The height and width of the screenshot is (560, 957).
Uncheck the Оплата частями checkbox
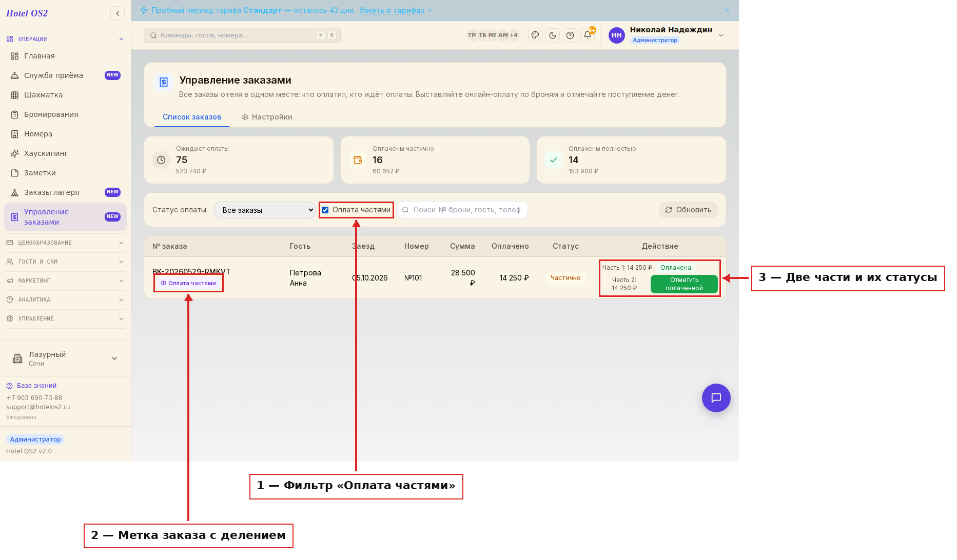click(325, 210)
